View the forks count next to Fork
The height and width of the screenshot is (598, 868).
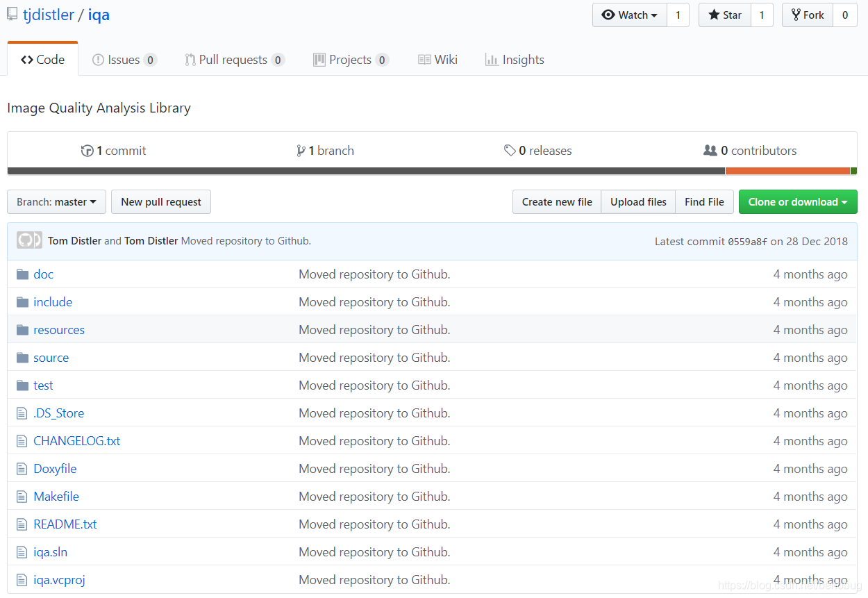[x=844, y=15]
